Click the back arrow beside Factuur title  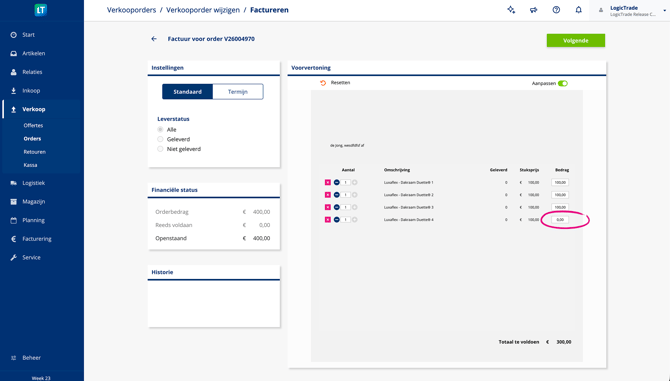click(x=154, y=39)
